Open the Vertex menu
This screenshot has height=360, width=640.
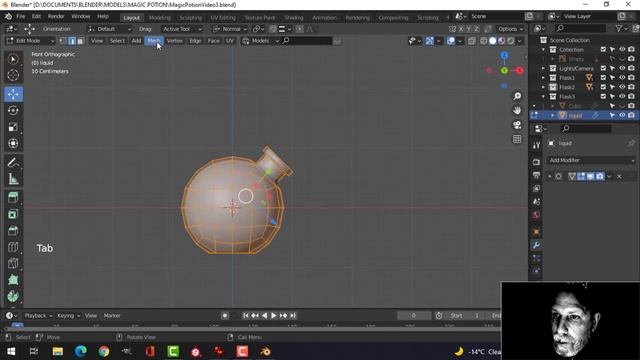tap(175, 41)
